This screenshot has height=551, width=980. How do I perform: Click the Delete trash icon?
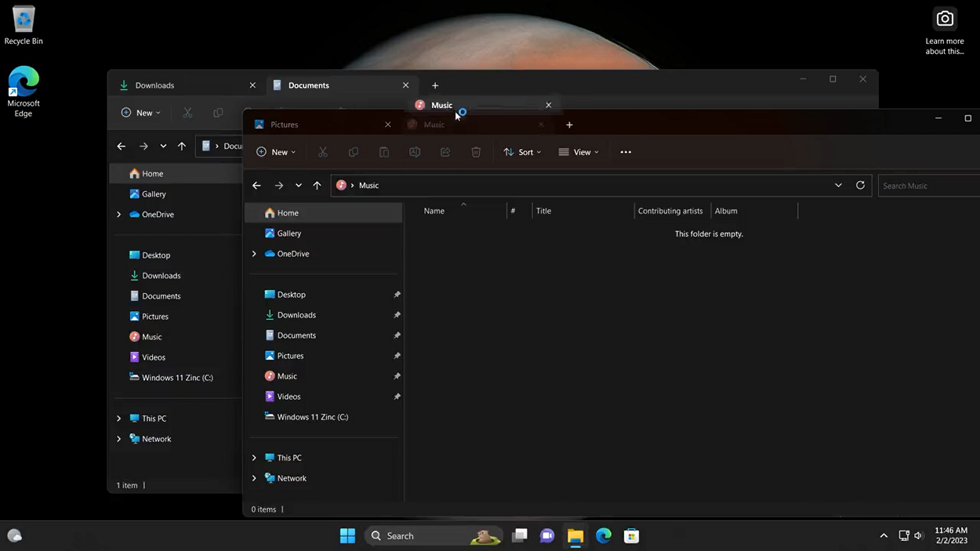click(476, 151)
